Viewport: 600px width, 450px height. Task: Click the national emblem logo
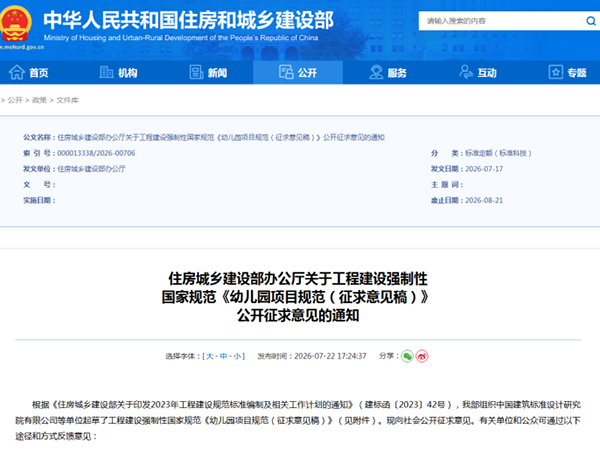(x=15, y=24)
